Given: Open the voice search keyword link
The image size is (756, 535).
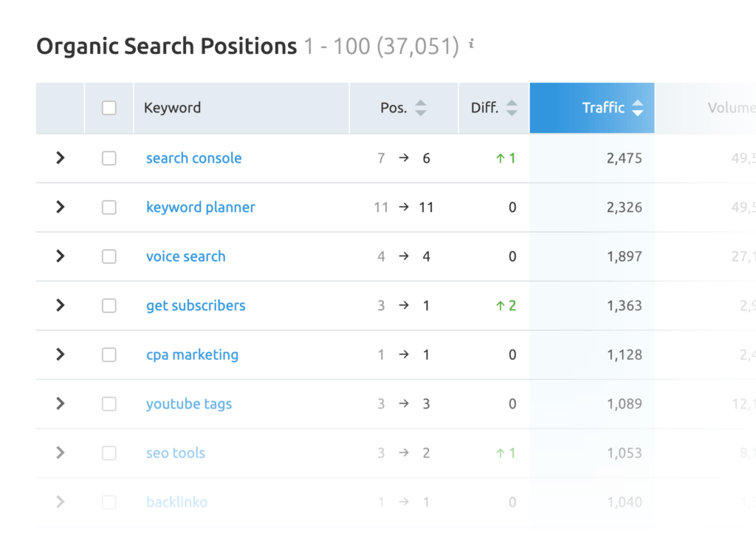Looking at the screenshot, I should click(x=185, y=256).
